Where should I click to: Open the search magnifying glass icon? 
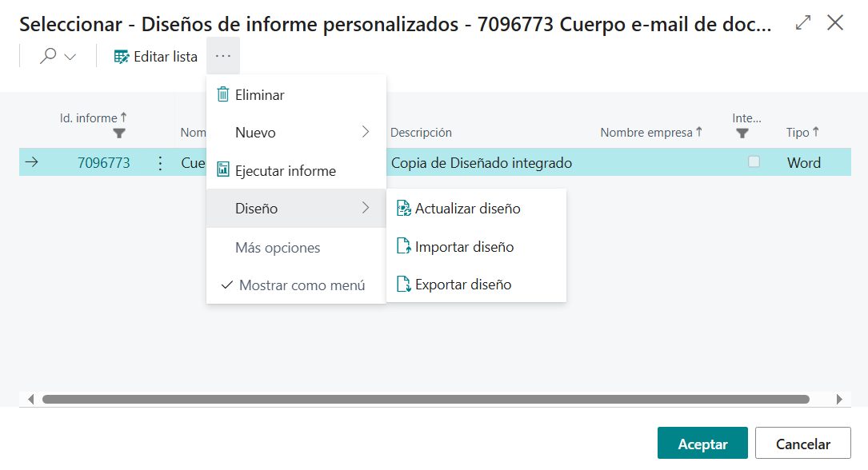[x=48, y=56]
